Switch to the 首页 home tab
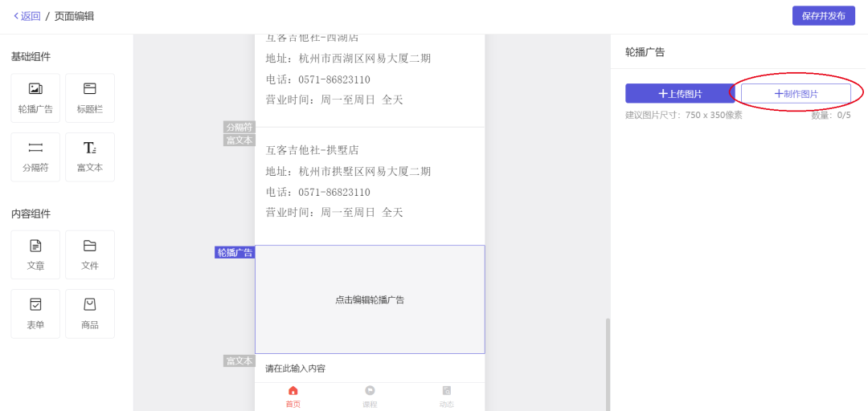 coord(293,397)
